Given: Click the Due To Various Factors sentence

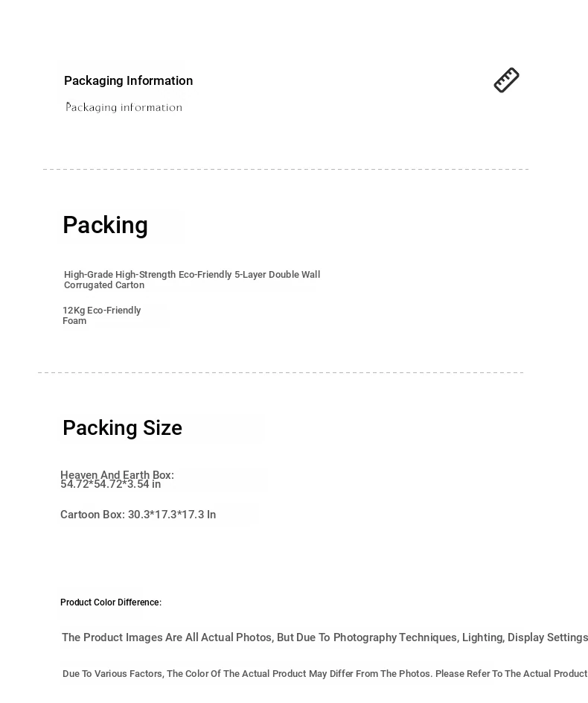Looking at the screenshot, I should click(x=325, y=673).
